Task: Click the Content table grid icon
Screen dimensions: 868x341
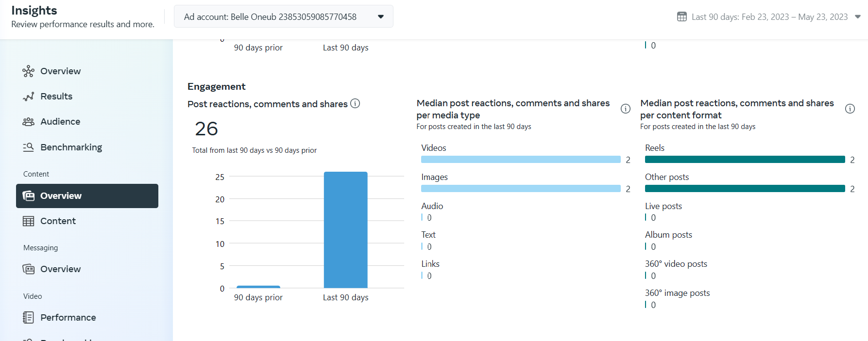Action: (x=28, y=221)
